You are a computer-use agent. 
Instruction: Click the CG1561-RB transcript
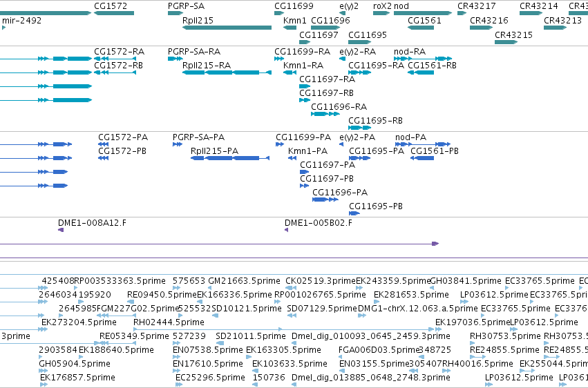tap(421, 72)
